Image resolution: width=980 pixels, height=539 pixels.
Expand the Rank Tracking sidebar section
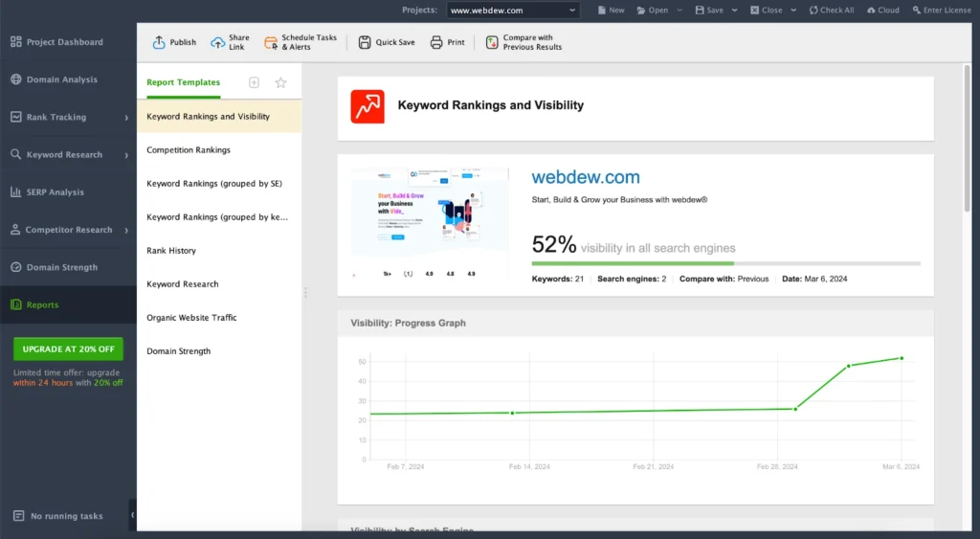click(x=126, y=118)
